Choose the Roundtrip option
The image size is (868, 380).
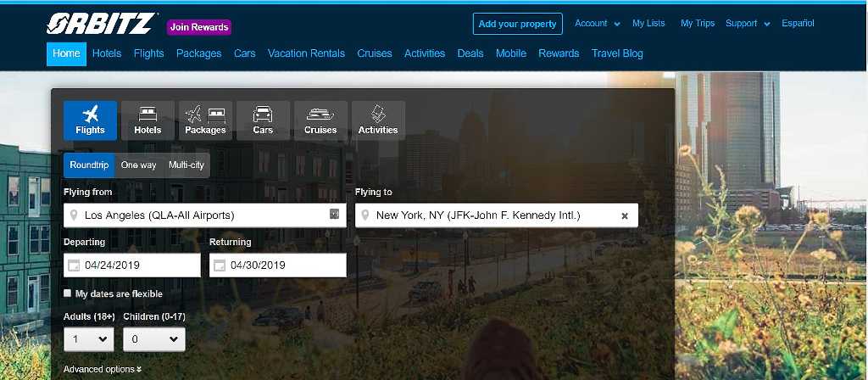89,165
